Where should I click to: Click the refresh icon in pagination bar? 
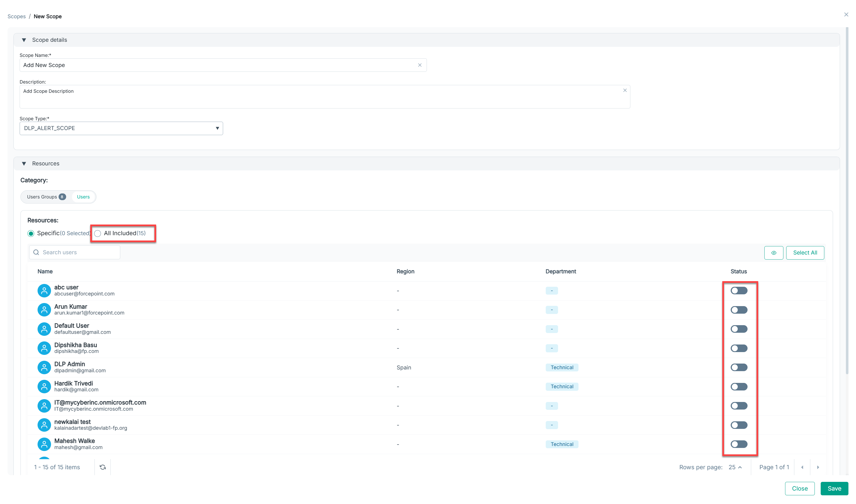[x=103, y=467]
